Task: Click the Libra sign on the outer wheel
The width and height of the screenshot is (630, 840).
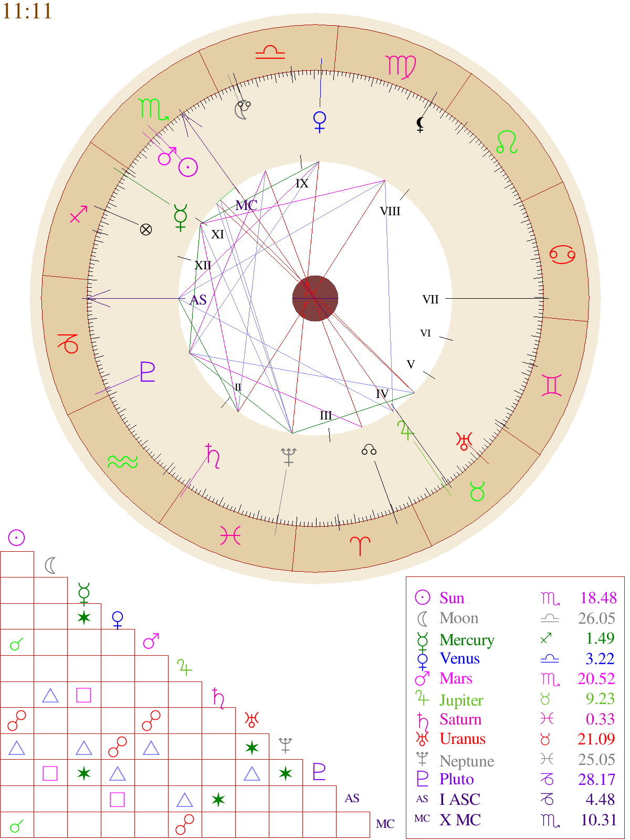Action: point(270,52)
